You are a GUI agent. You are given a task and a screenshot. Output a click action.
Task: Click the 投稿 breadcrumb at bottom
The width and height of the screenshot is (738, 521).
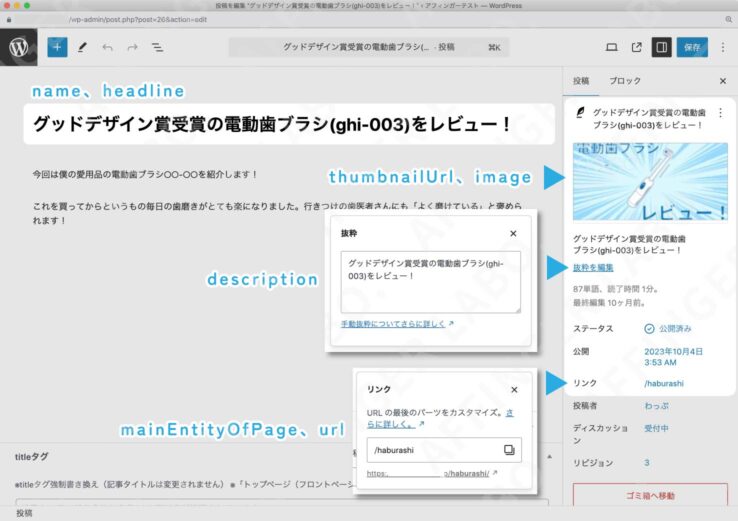click(x=24, y=513)
